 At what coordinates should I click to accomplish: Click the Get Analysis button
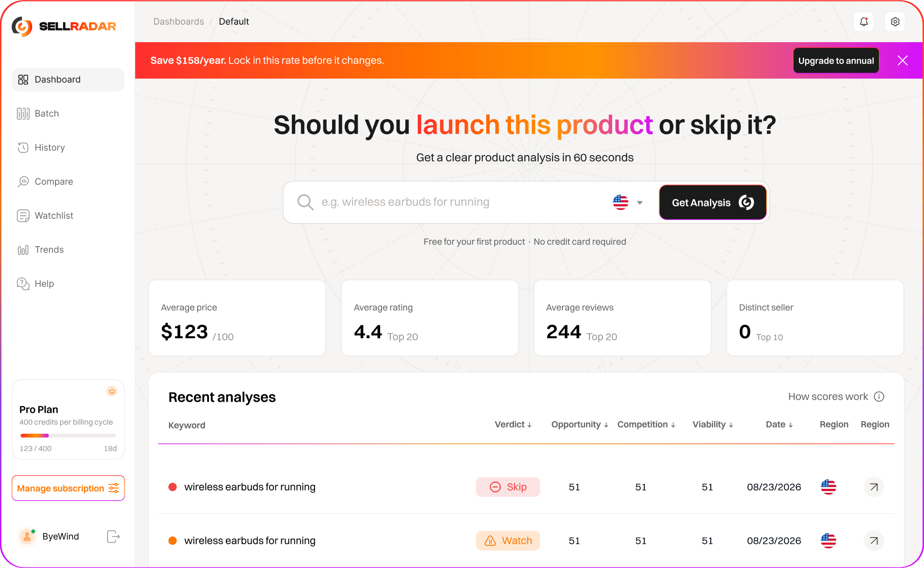click(x=713, y=203)
